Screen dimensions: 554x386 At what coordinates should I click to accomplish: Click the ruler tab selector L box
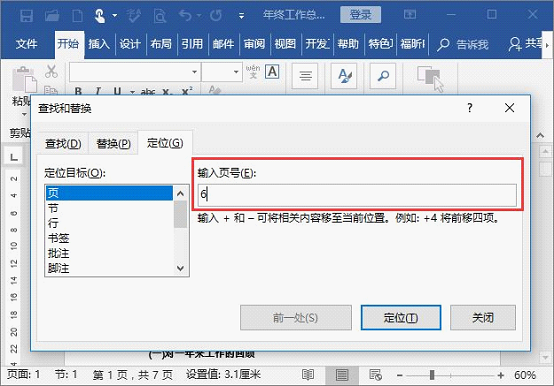(x=13, y=156)
